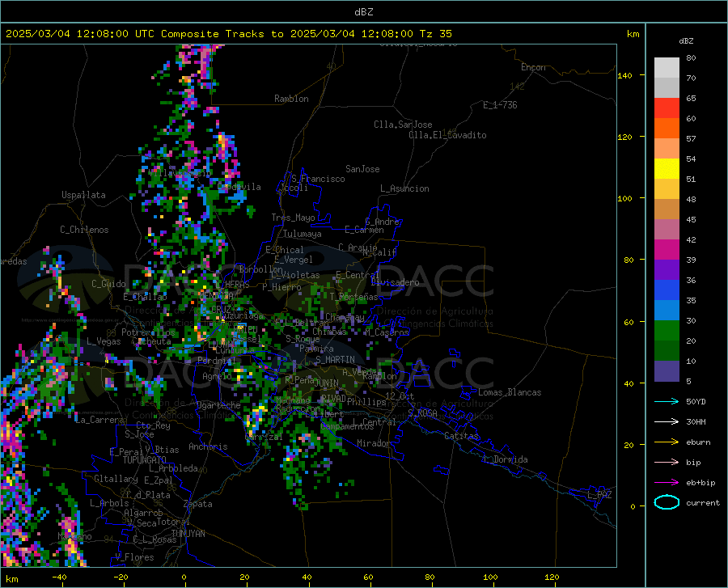Click the Lomas_Blancas map label
The width and height of the screenshot is (728, 588).
point(510,392)
